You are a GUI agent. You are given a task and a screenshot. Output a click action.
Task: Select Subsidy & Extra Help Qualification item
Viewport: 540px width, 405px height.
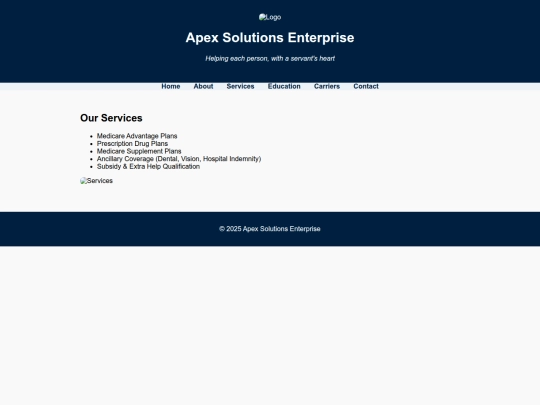[x=148, y=166]
